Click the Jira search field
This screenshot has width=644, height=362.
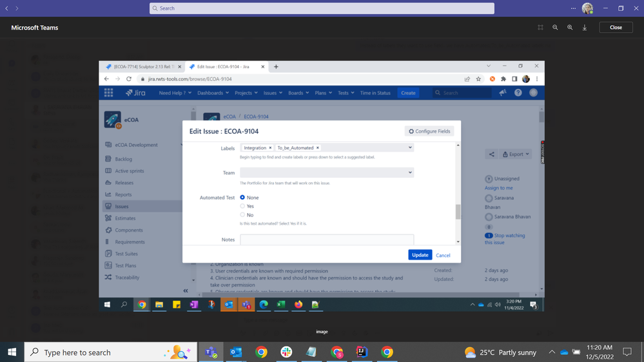pos(462,93)
